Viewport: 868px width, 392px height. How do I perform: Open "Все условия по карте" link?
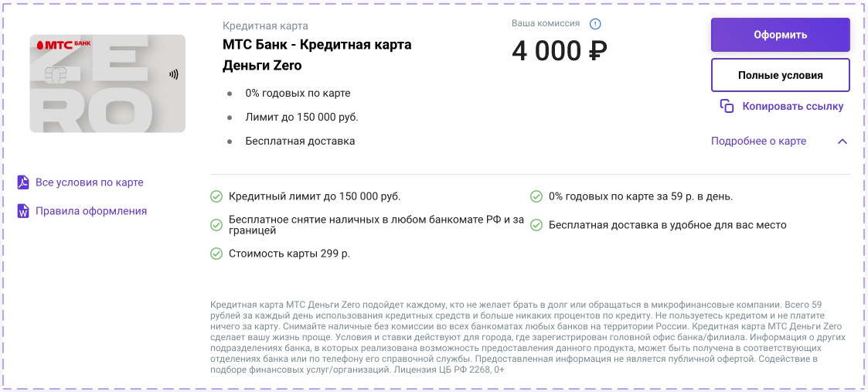pos(90,182)
